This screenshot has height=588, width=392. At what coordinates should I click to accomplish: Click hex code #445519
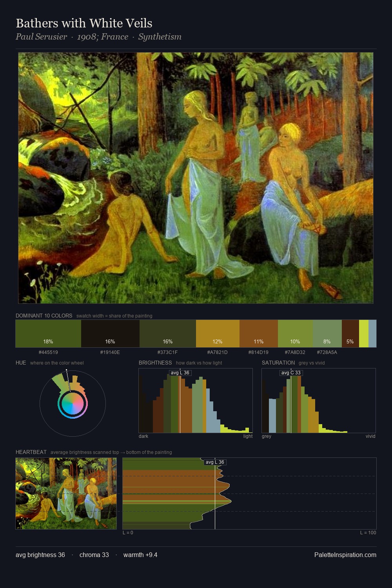[48, 352]
